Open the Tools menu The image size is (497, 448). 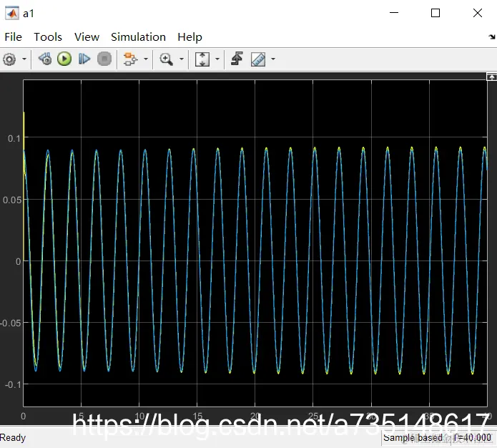[x=48, y=37]
